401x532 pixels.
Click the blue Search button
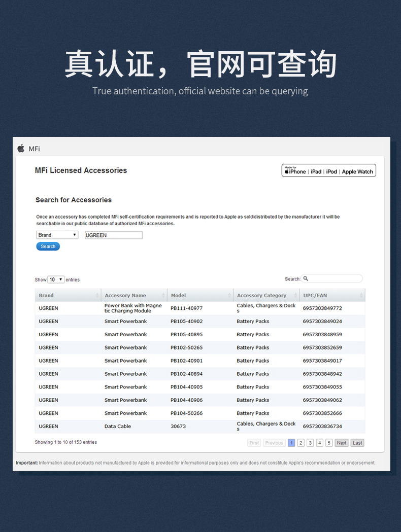click(48, 246)
